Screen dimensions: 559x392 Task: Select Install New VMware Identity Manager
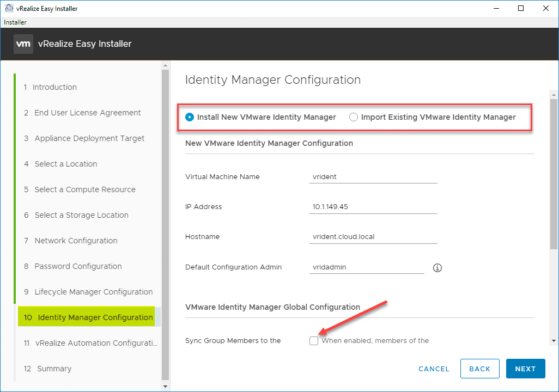pos(190,117)
